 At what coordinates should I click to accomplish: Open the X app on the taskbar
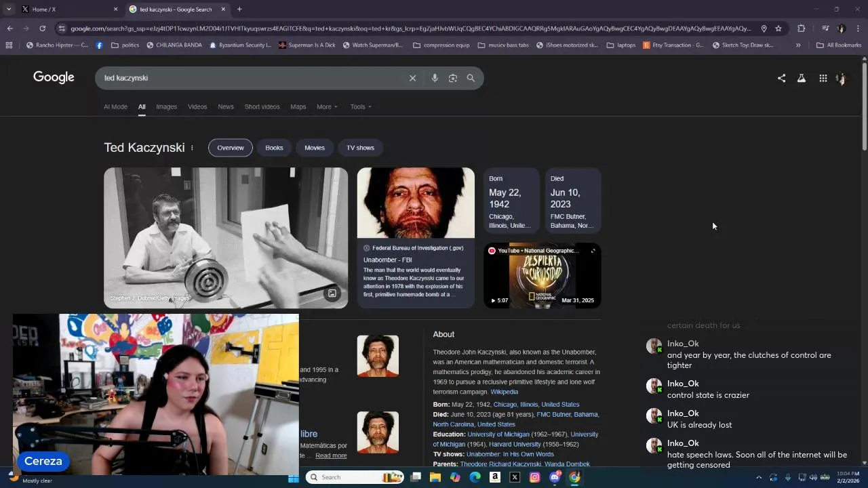515,477
